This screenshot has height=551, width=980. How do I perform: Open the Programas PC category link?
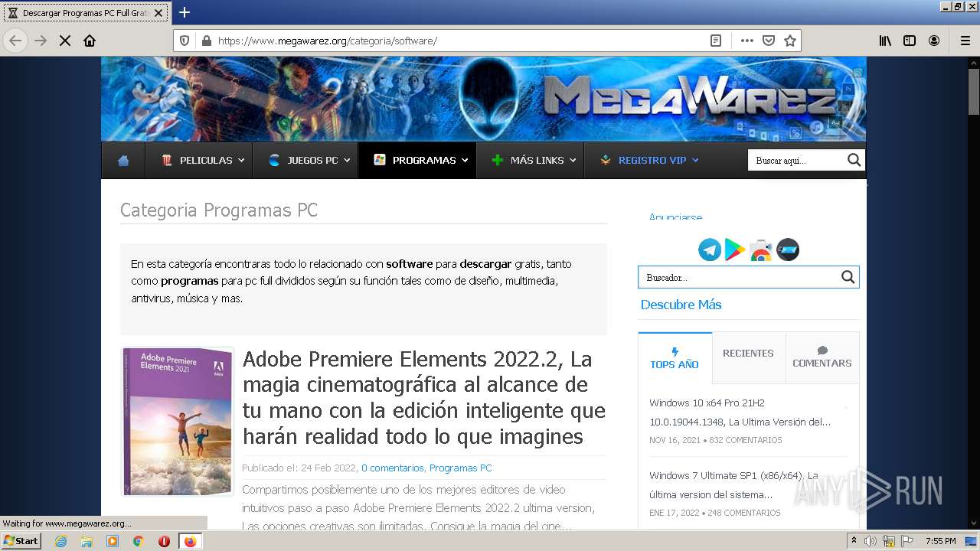click(x=460, y=468)
